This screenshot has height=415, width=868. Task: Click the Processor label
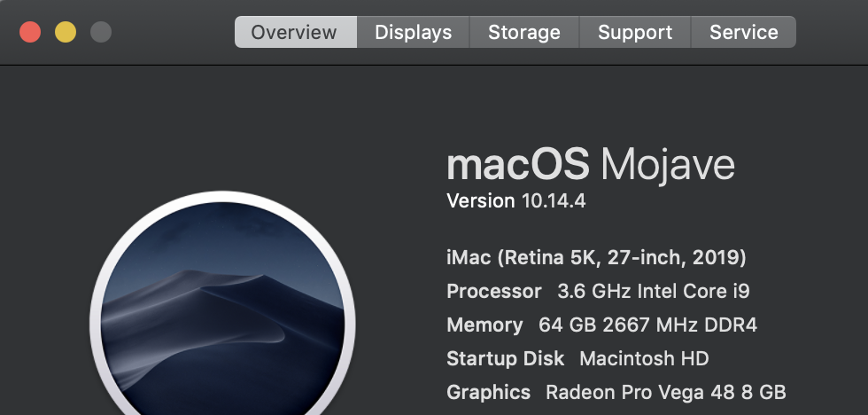(493, 291)
